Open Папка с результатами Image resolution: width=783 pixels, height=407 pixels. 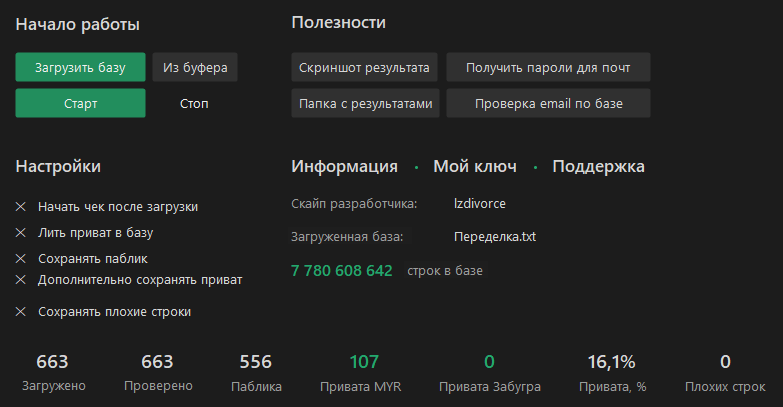click(x=366, y=103)
